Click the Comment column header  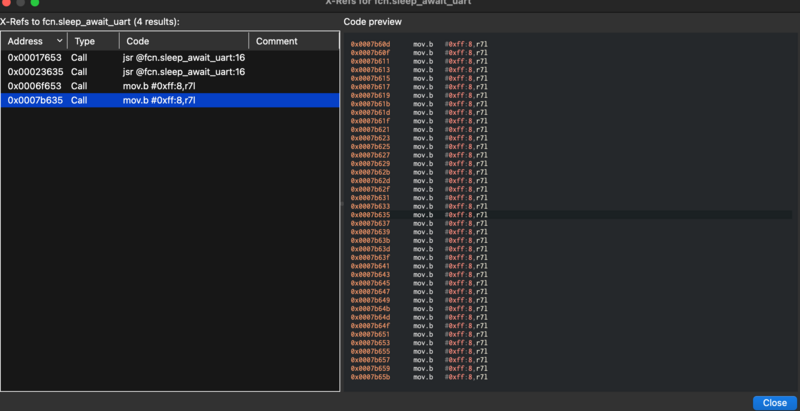pyautogui.click(x=294, y=41)
